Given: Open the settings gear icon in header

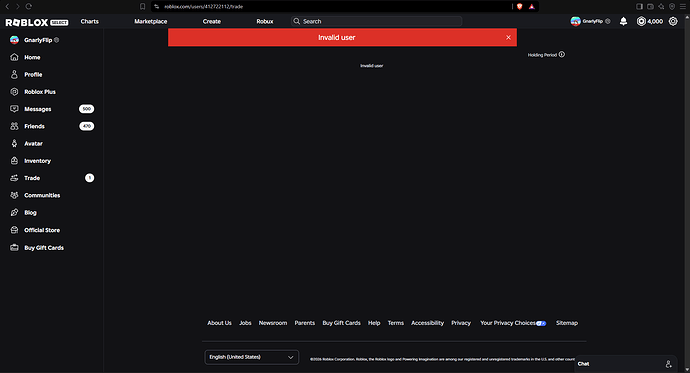Looking at the screenshot, I should pyautogui.click(x=673, y=21).
